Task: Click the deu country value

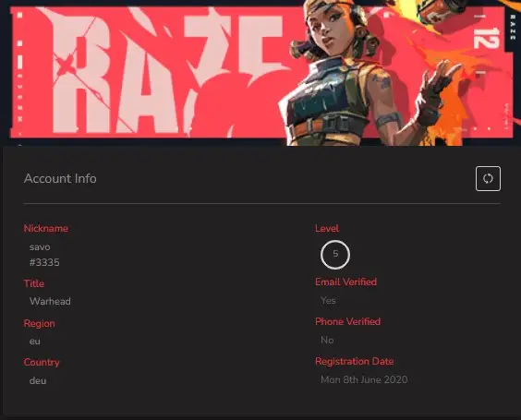Action: pyautogui.click(x=38, y=380)
